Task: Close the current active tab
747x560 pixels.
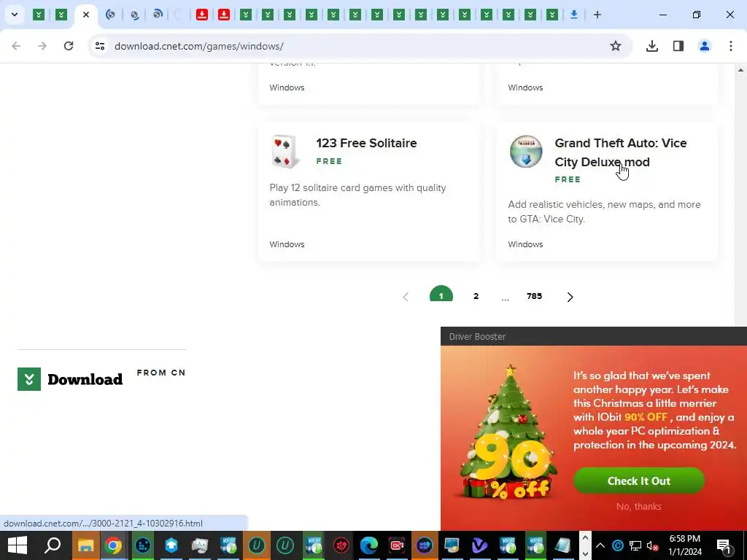Action: click(86, 15)
